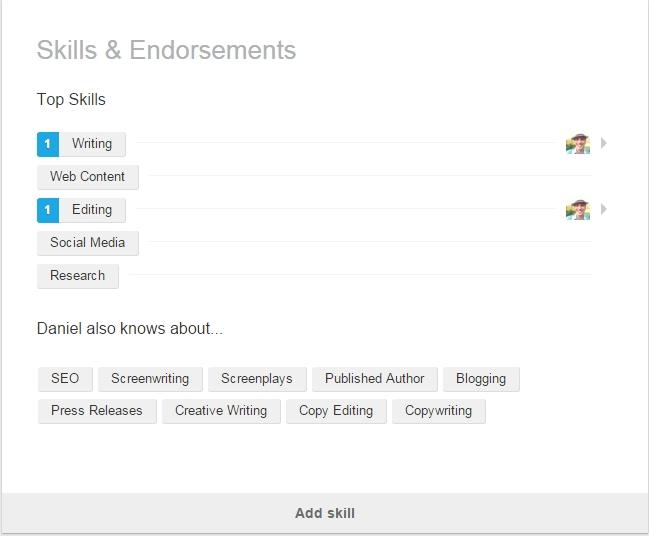
Task: Click the blue endorsement count beside Writing
Action: (x=48, y=144)
